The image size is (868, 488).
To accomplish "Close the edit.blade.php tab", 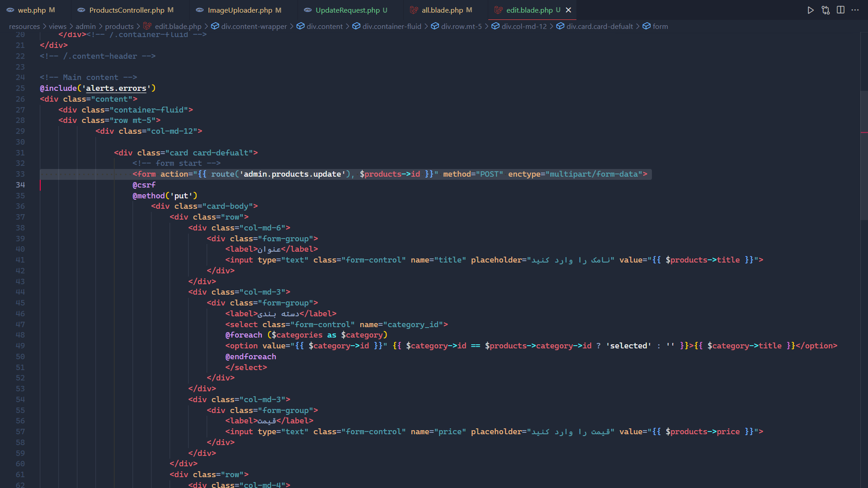I will coord(568,10).
